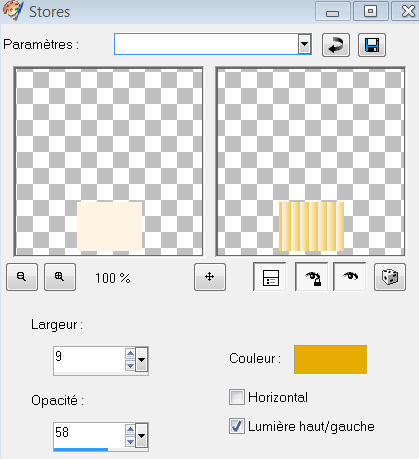The width and height of the screenshot is (419, 459).
Task: Click the reset to default arrow icon
Action: click(x=336, y=45)
